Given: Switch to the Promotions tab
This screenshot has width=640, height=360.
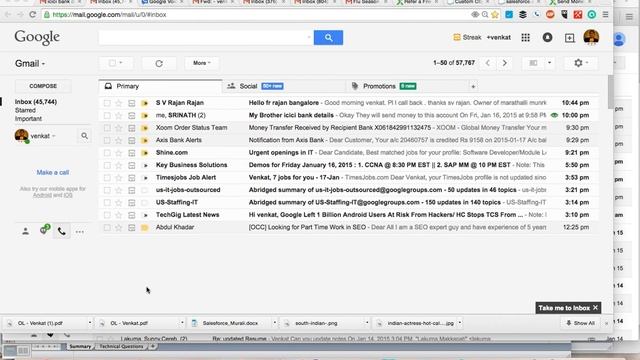Looking at the screenshot, I should point(407,87).
